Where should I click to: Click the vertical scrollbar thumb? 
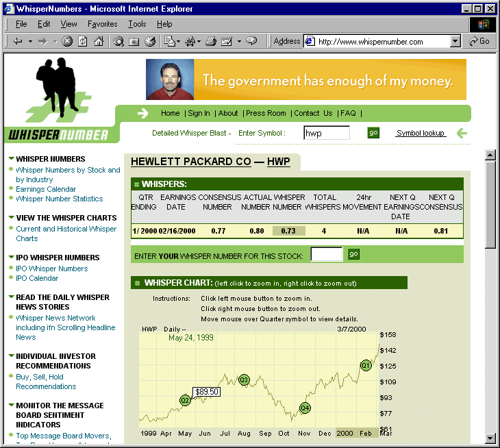(x=490, y=205)
